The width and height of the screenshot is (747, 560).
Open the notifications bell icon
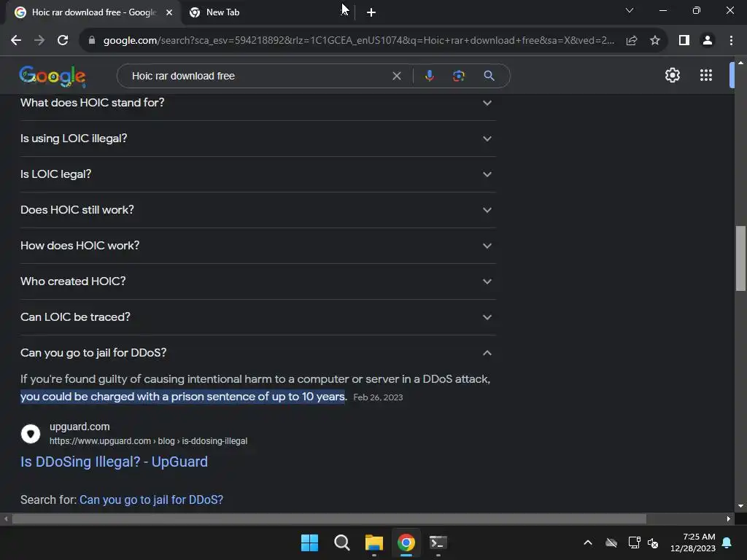coord(727,542)
